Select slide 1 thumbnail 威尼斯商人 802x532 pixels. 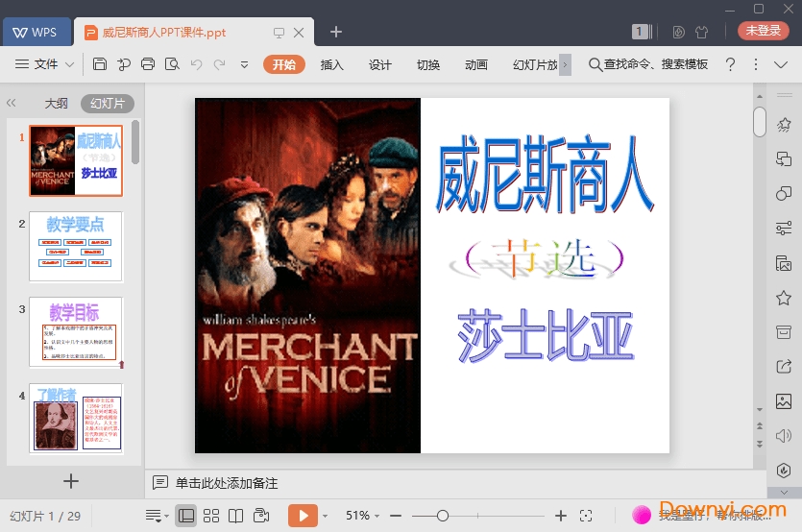coord(76,160)
